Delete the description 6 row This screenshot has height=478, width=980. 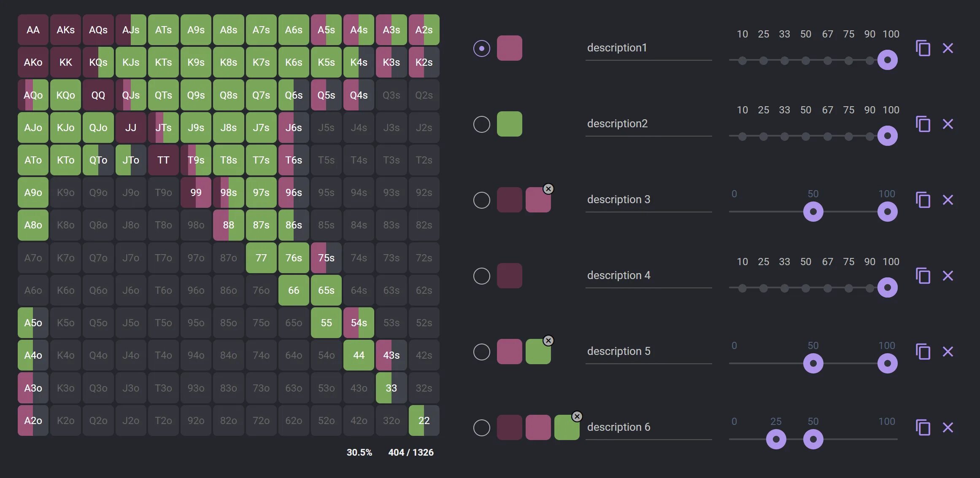[x=948, y=427]
